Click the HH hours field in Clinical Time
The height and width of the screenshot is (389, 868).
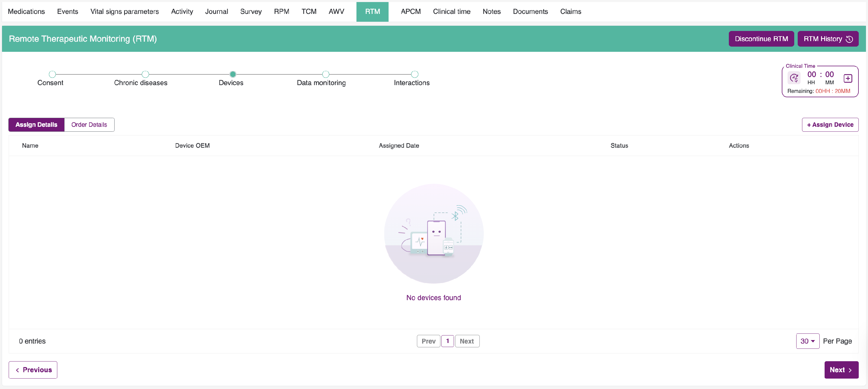point(811,74)
